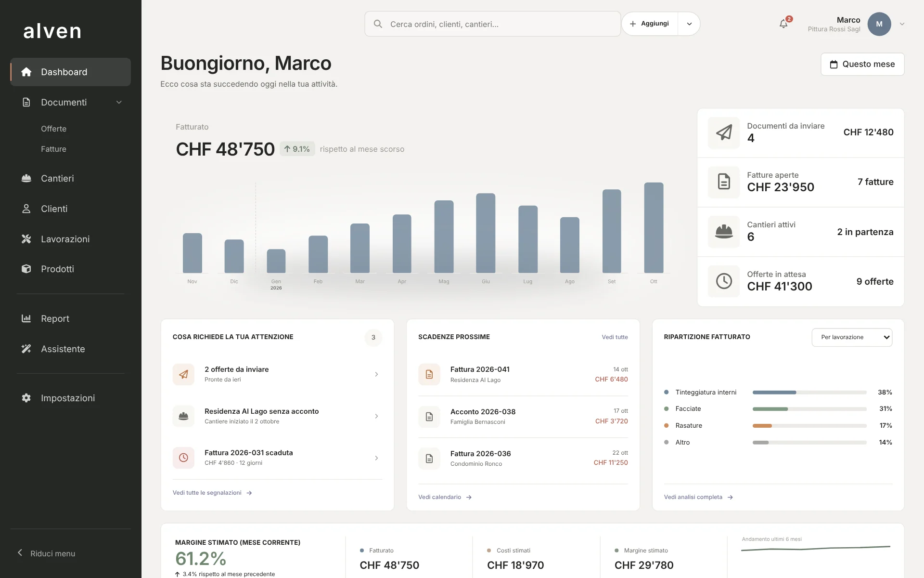
Task: Click the clock icon beside Offerte in attesa
Action: click(724, 281)
